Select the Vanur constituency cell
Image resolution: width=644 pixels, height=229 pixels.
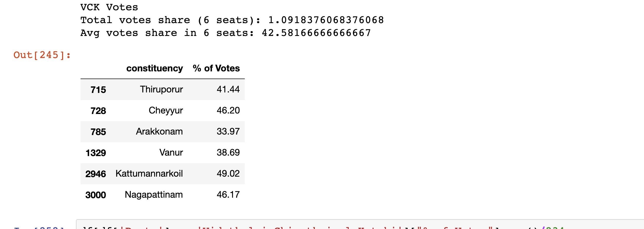[x=171, y=152]
